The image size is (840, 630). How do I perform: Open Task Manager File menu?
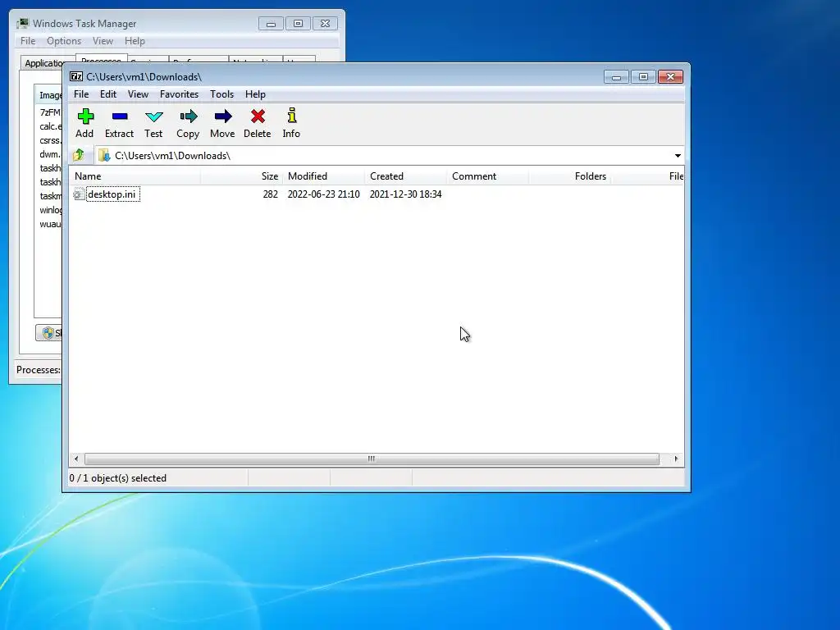pyautogui.click(x=28, y=41)
